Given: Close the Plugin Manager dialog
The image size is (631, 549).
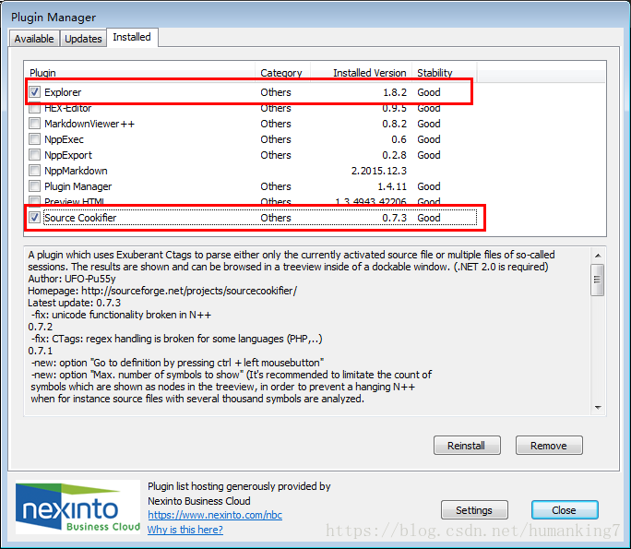Looking at the screenshot, I should pyautogui.click(x=564, y=510).
